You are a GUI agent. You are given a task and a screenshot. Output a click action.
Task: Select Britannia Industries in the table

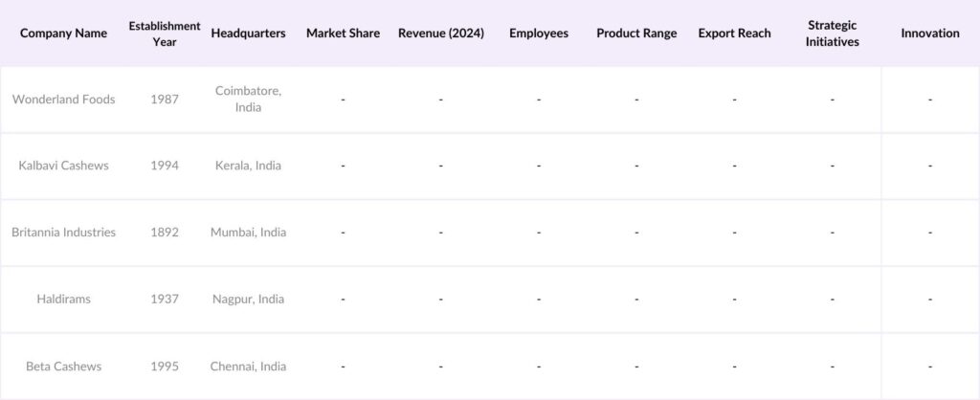click(63, 233)
